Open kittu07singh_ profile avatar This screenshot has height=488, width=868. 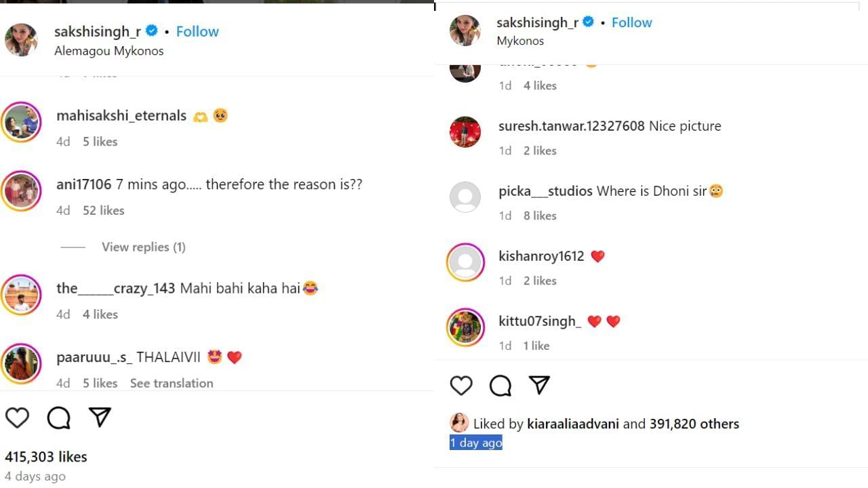(465, 328)
